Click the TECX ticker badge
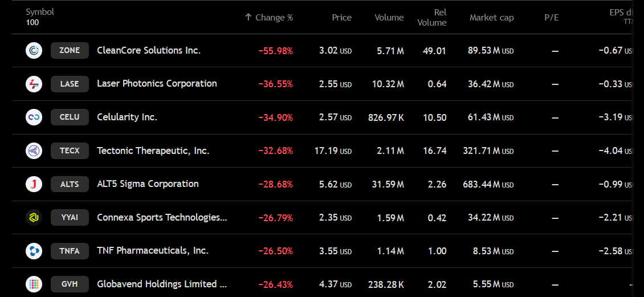 tap(70, 150)
